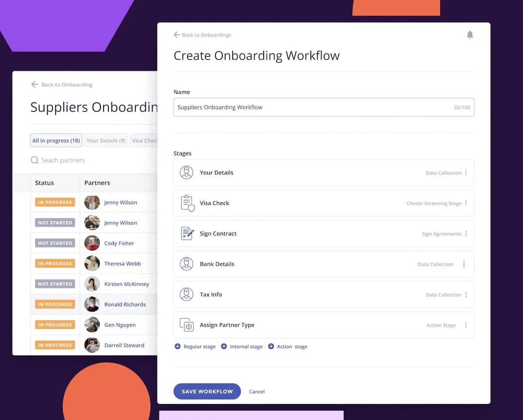Image resolution: width=523 pixels, height=420 pixels.
Task: Click the SAVE WORKFLOW button
Action: click(207, 391)
